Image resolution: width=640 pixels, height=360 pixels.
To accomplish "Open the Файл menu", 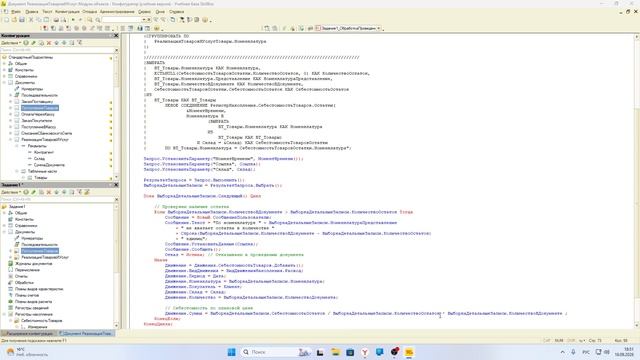I will (16, 11).
